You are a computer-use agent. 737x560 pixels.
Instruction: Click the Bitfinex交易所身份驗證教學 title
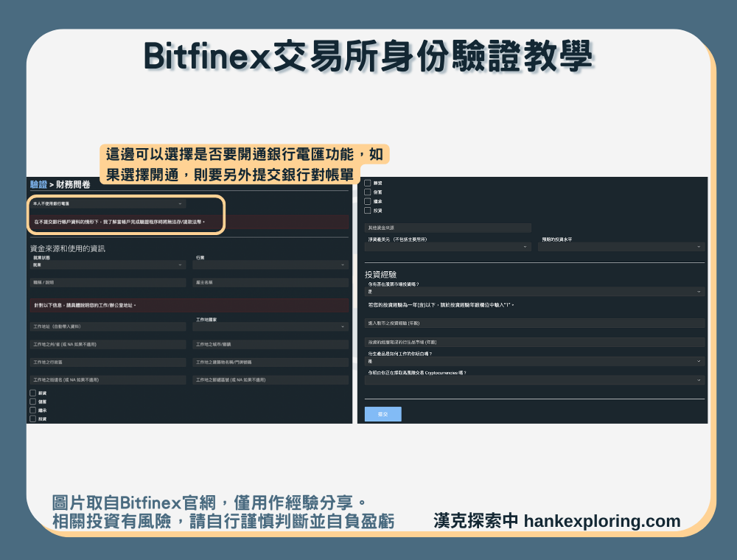[x=368, y=57]
